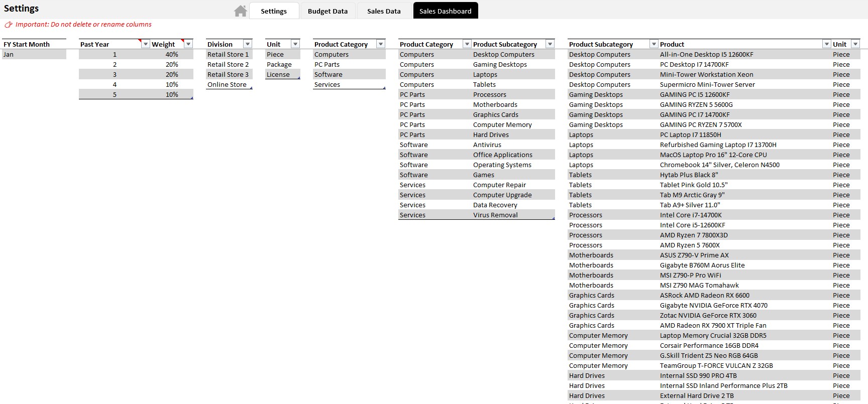Click filter arrow for Product Subcategory in product table

(654, 44)
